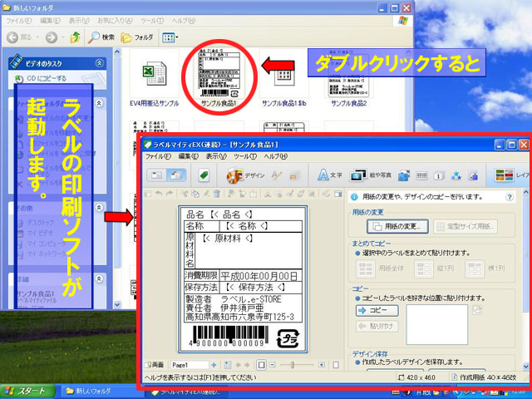Collapse the その他 sidebar panel
Viewport: 532px width, 399px height.
99,208
